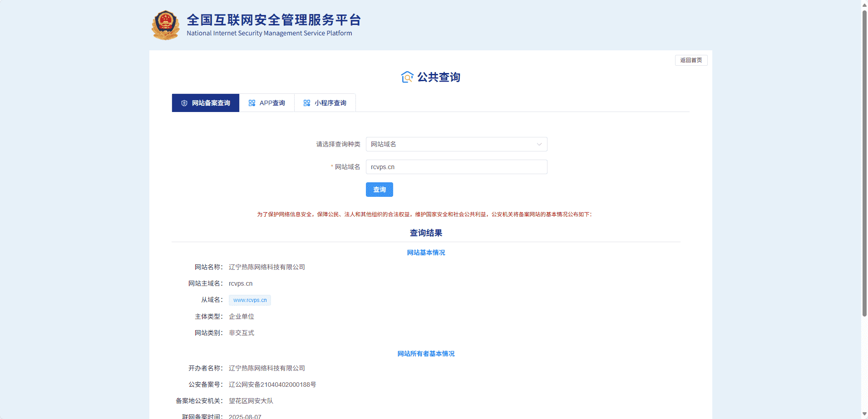Click the 公共查询 page heading
Viewport: 868px width, 419px height.
439,77
